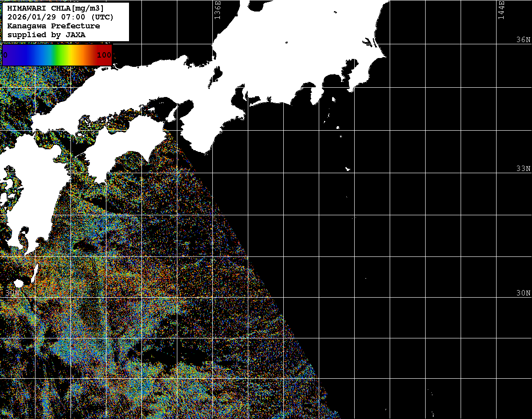Click Awaji Island between Shikoku and Honshu
Viewport: 532px width, 419px height.
pos(172,114)
